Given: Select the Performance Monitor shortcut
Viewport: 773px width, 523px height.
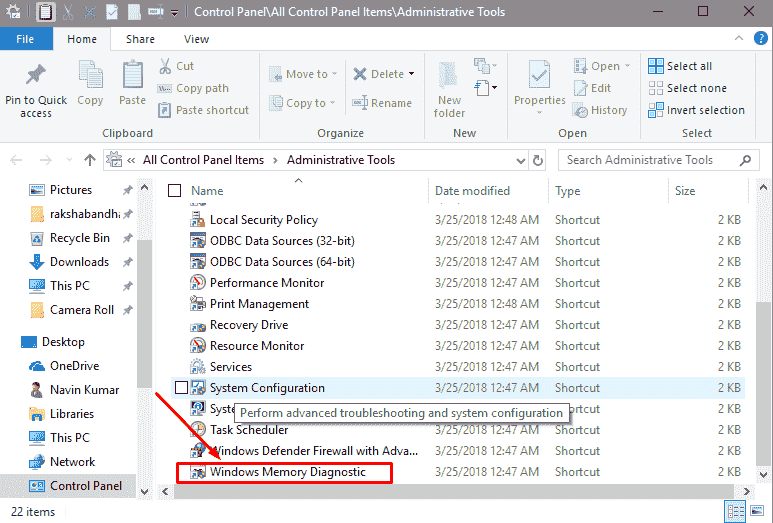Looking at the screenshot, I should point(267,283).
